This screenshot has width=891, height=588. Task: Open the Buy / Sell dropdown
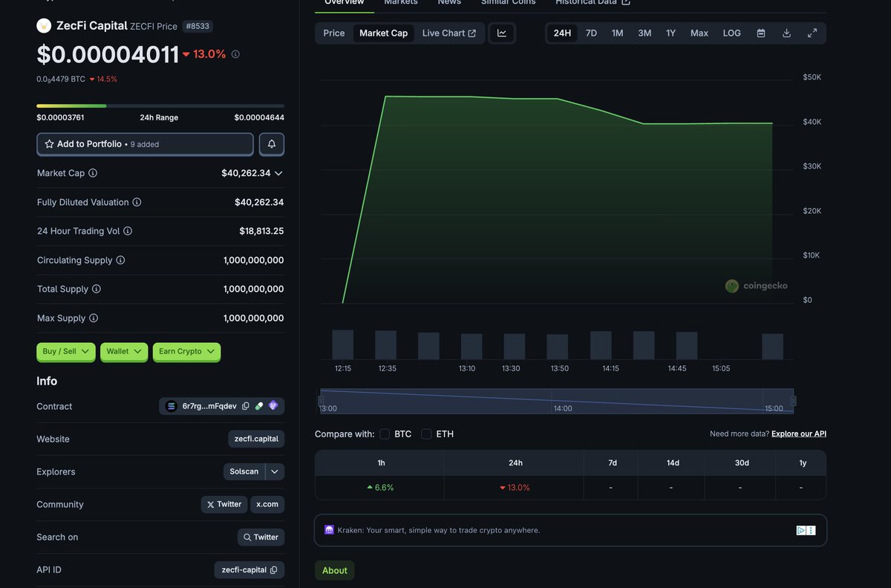(x=65, y=351)
